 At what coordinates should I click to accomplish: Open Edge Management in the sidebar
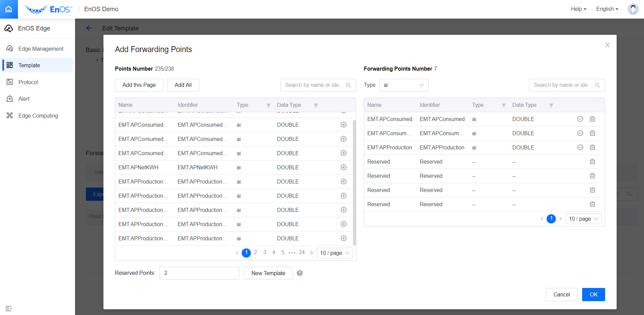coord(37,49)
